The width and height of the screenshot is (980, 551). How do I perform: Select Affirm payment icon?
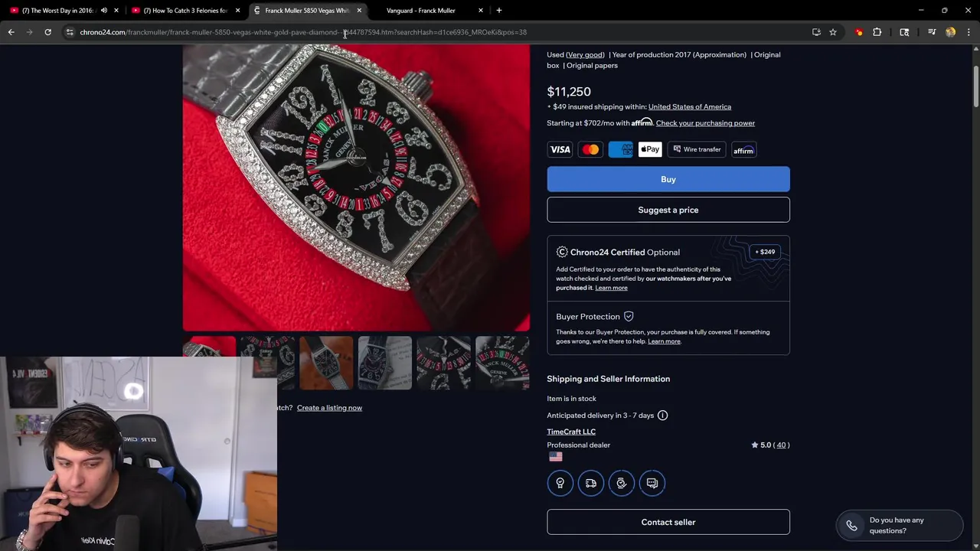tap(744, 150)
